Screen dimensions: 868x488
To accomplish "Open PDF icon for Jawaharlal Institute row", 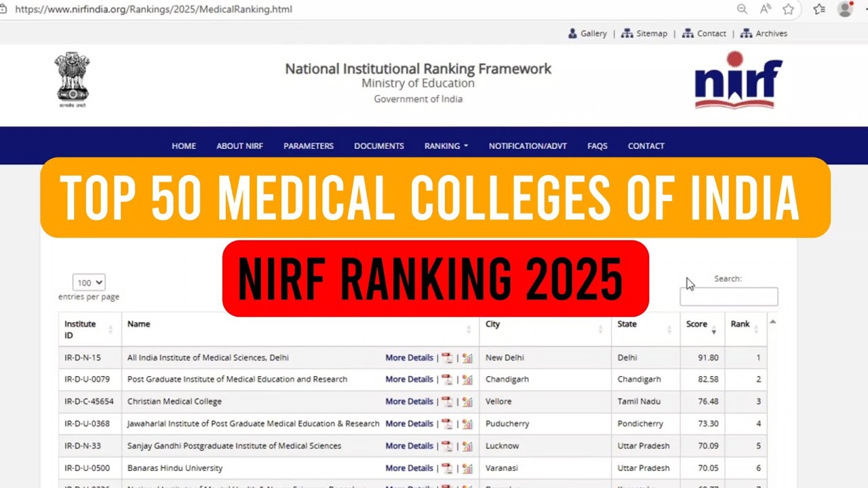I will (447, 424).
